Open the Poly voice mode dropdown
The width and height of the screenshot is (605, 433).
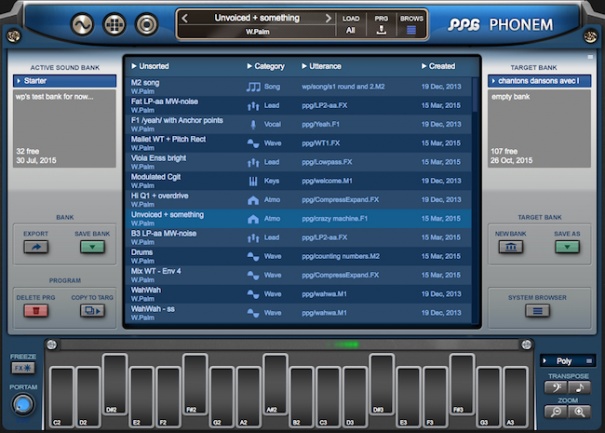[566, 361]
